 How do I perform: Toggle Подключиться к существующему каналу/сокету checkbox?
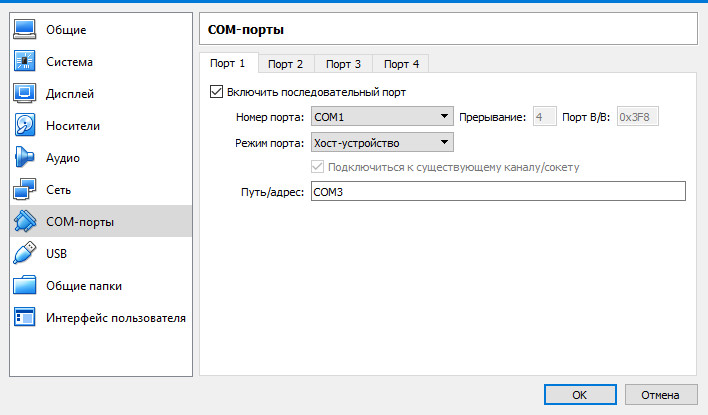tap(319, 167)
